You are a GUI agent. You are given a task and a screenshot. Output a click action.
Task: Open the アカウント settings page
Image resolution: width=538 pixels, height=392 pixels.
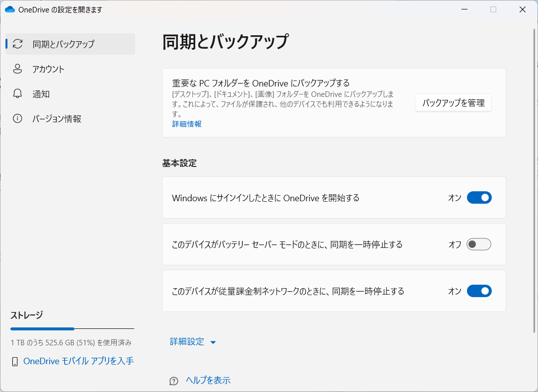71,69
